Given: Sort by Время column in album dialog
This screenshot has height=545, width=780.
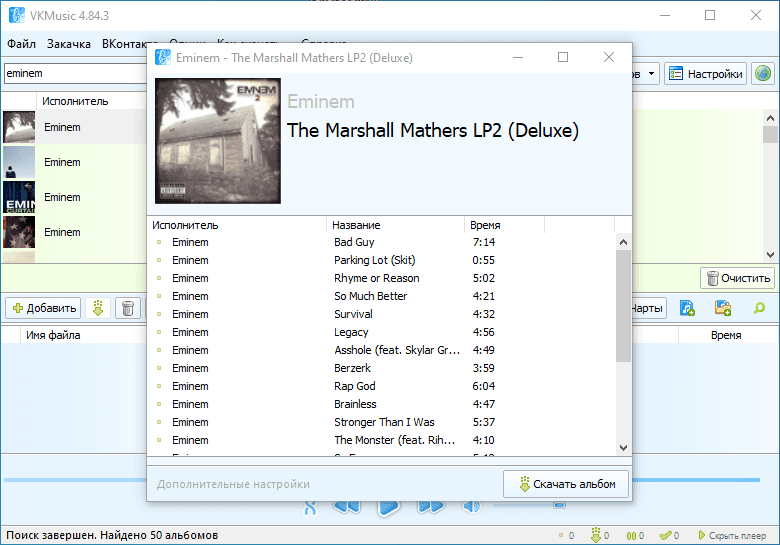Looking at the screenshot, I should [504, 225].
